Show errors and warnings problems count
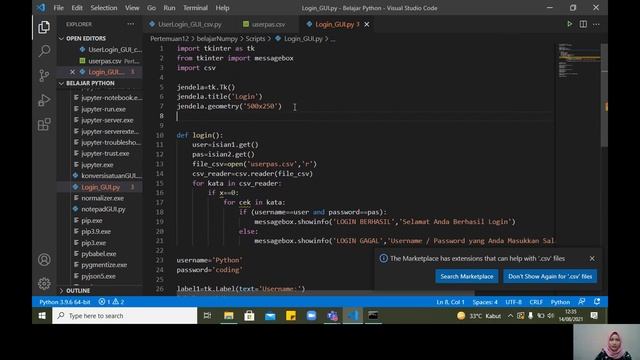The height and width of the screenshot is (360, 640). pos(111,302)
